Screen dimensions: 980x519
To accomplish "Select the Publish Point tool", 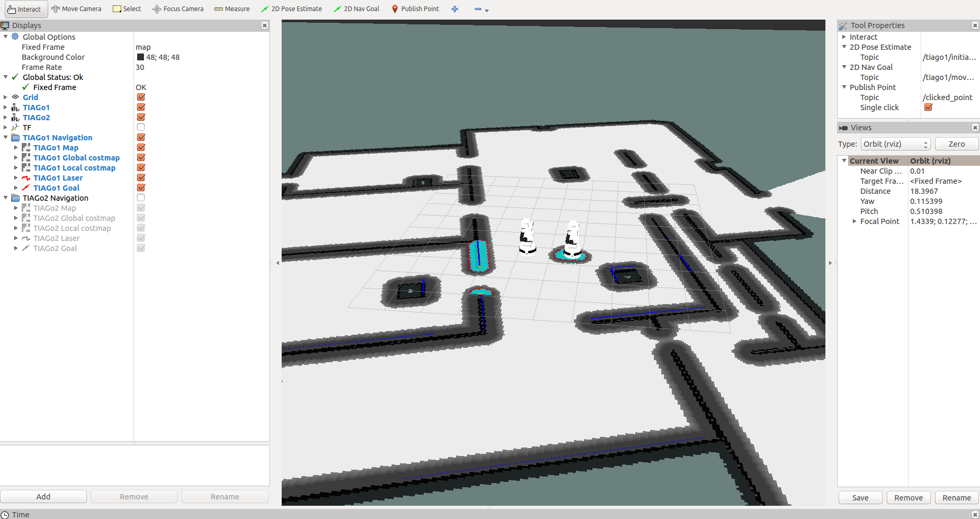I will [415, 9].
